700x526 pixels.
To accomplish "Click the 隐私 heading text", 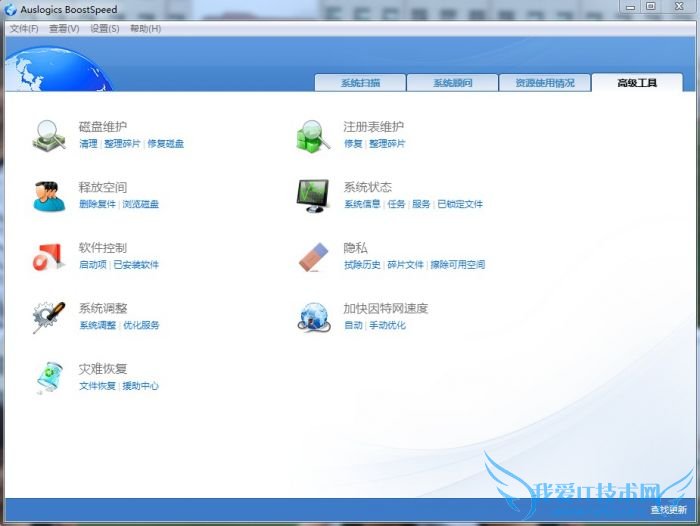I will (x=355, y=248).
